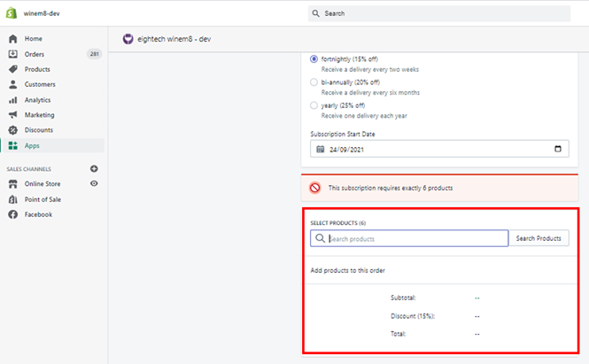Click the eightech winem8 app logo
Viewport: 589px width, 364px height.
(128, 39)
